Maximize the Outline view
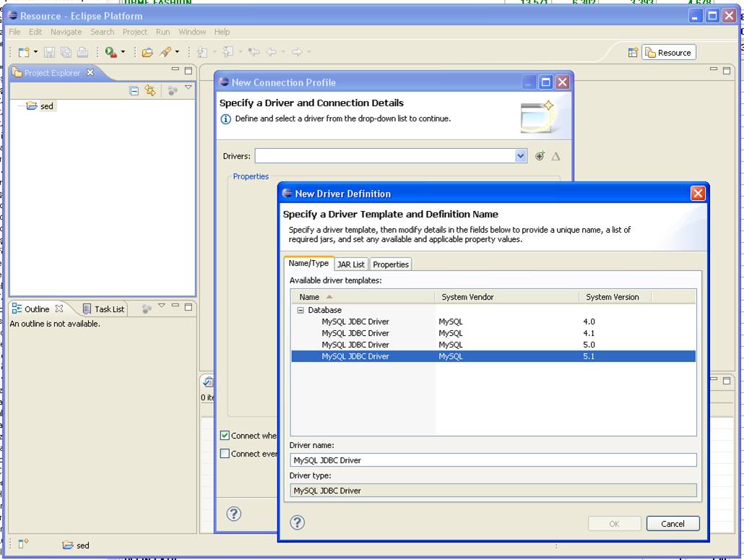 (x=189, y=307)
